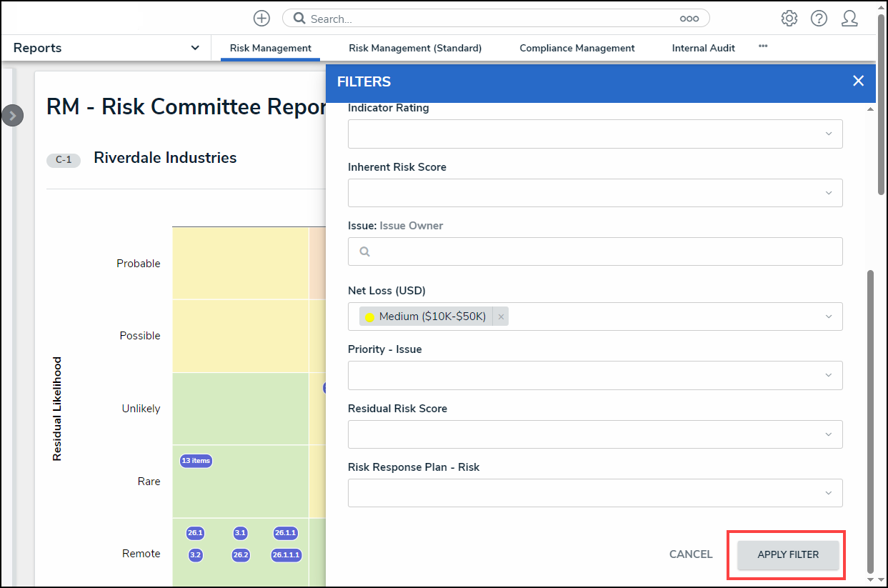Image resolution: width=888 pixels, height=588 pixels.
Task: Close the Filters panel with X
Action: pos(858,81)
